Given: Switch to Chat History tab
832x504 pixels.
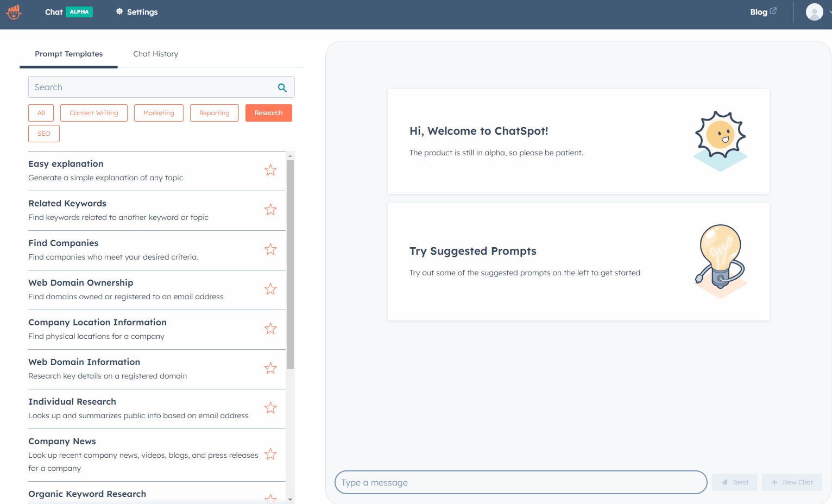Looking at the screenshot, I should pos(156,54).
